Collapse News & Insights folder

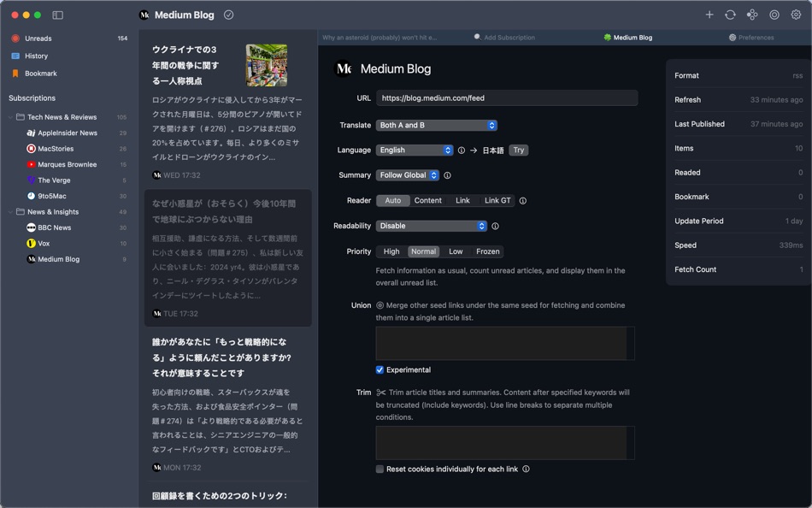tap(10, 212)
